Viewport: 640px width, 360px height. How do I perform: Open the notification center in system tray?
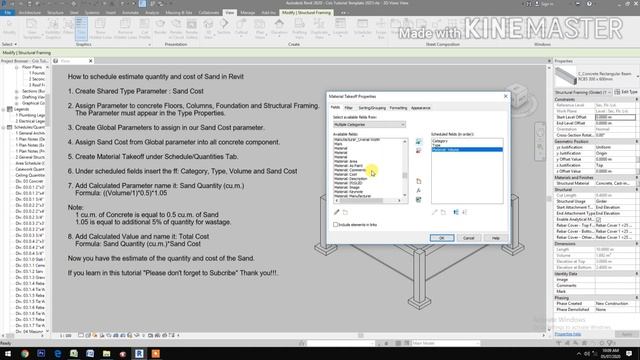[x=630, y=353]
